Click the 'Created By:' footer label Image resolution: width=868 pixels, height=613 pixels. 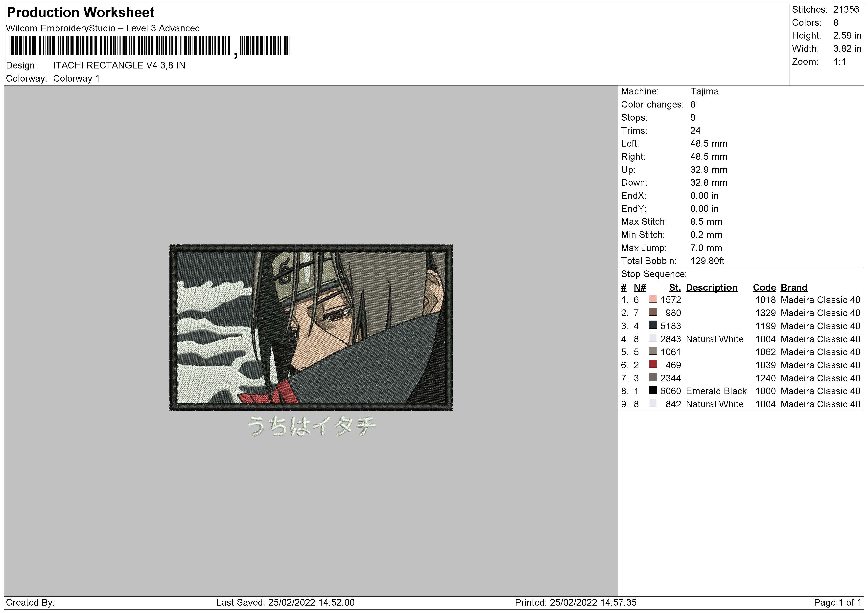[x=30, y=602]
